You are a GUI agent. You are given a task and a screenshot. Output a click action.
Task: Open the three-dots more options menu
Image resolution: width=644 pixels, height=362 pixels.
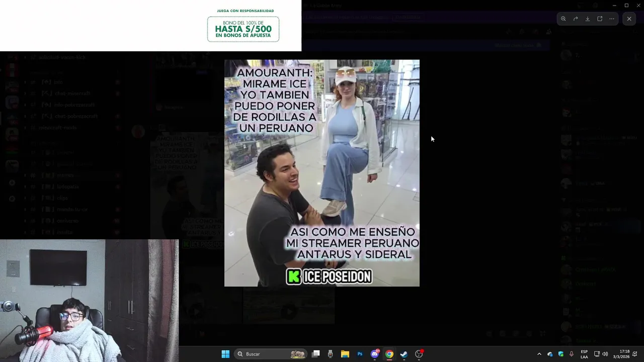click(x=612, y=19)
